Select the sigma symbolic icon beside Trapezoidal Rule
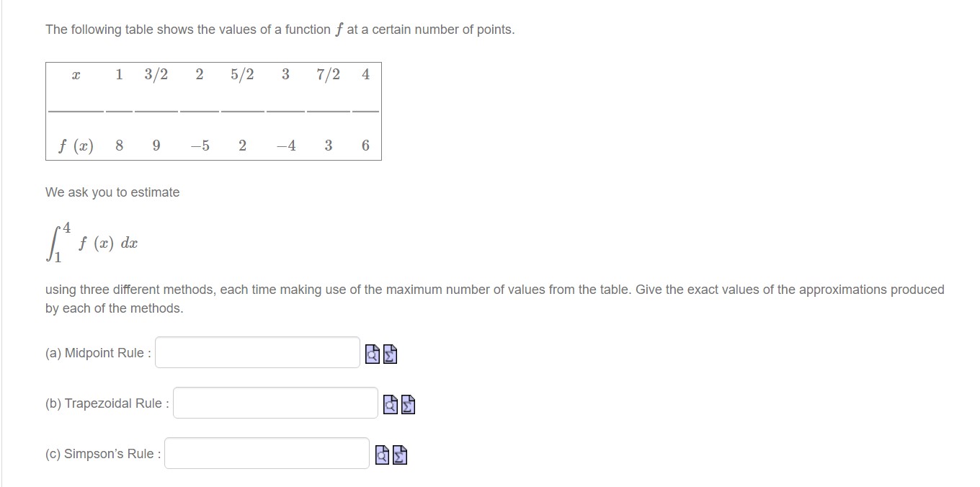This screenshot has height=487, width=980. point(406,404)
